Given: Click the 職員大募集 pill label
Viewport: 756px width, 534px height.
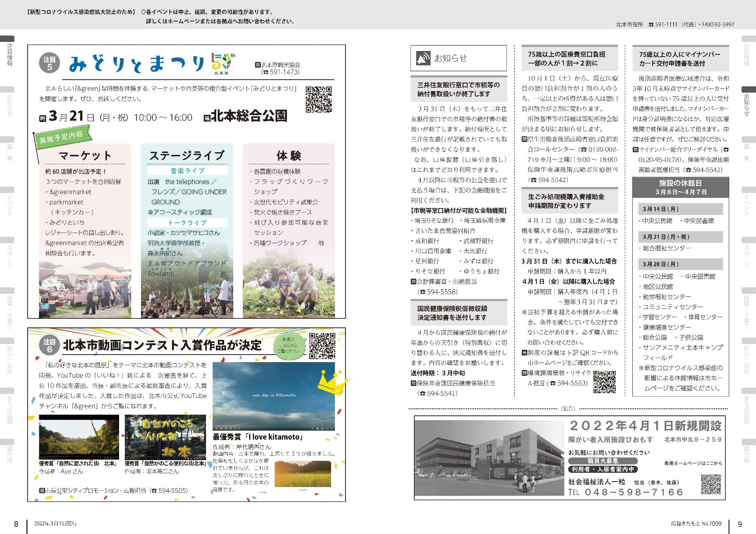Looking at the screenshot, I should [x=603, y=461].
